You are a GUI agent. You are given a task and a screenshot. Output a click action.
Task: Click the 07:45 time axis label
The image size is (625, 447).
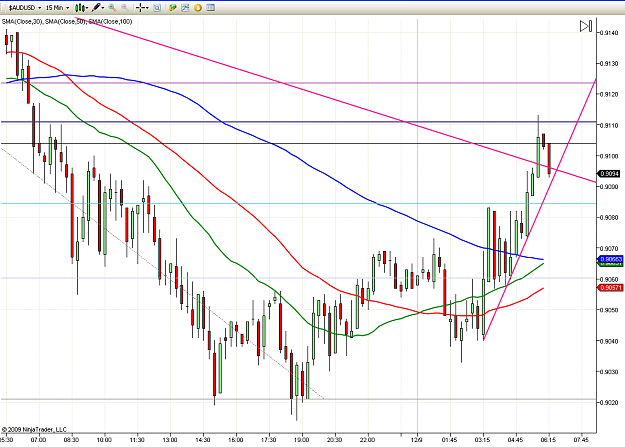[581, 440]
